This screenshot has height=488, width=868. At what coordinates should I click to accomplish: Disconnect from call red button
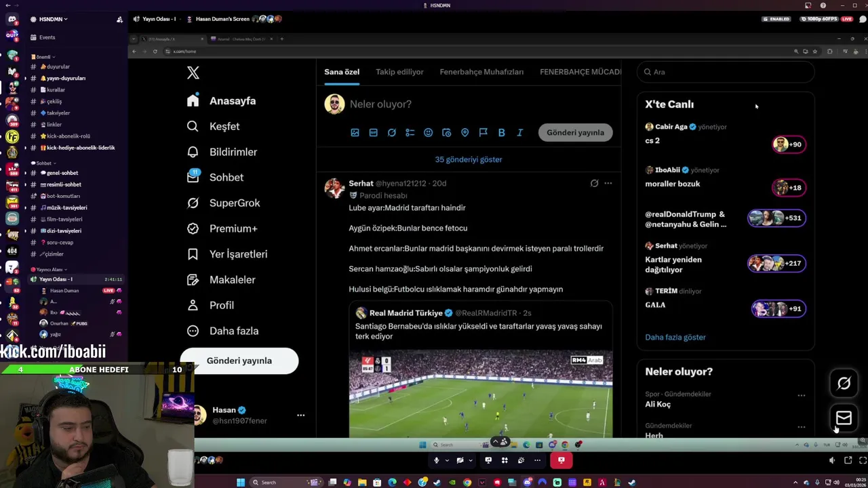pyautogui.click(x=561, y=460)
